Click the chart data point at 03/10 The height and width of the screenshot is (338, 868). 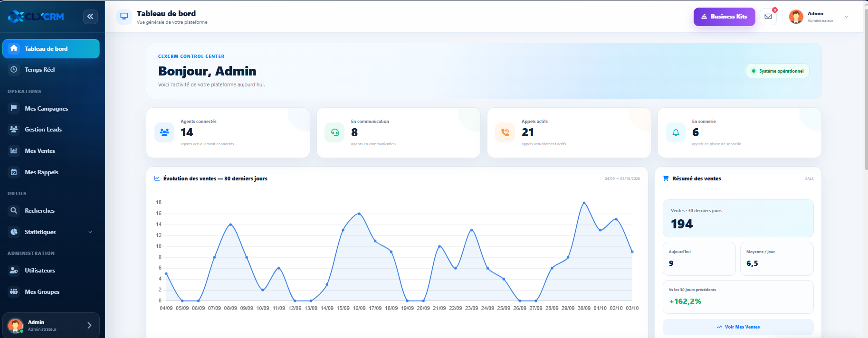(632, 252)
